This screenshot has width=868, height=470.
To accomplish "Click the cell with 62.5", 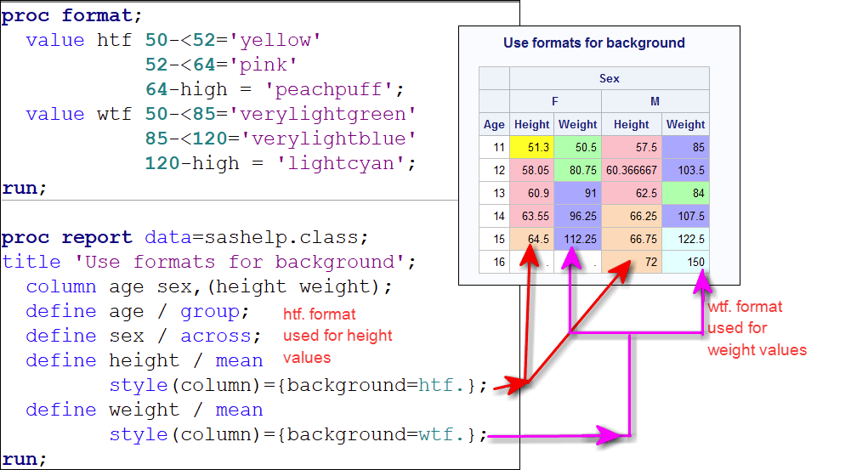I will [x=632, y=193].
